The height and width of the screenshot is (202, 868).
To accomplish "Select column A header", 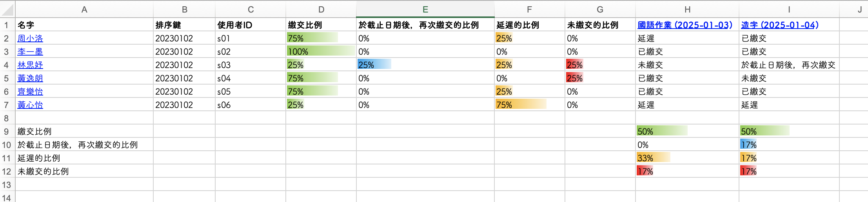I will point(84,9).
